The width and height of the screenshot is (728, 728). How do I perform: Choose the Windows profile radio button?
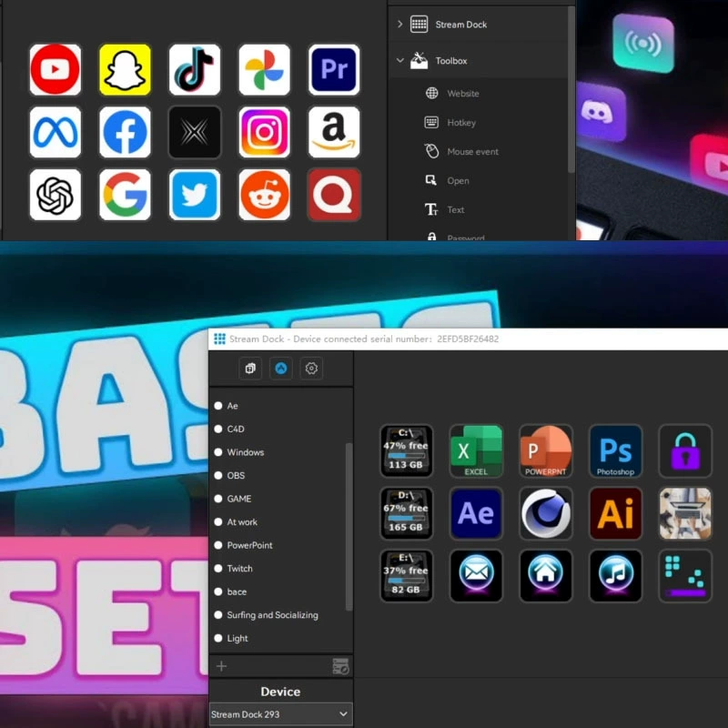(218, 452)
